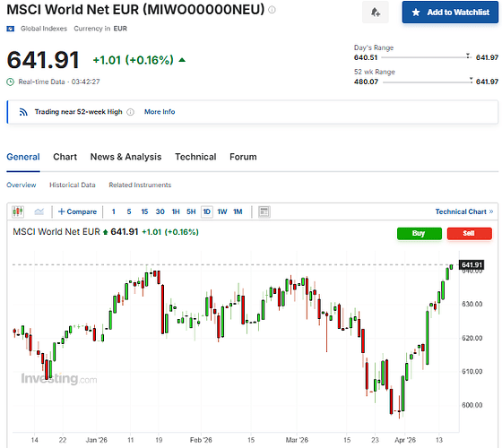The width and height of the screenshot is (502, 448).
Task: Switch to the Chart tab
Action: pyautogui.click(x=65, y=157)
